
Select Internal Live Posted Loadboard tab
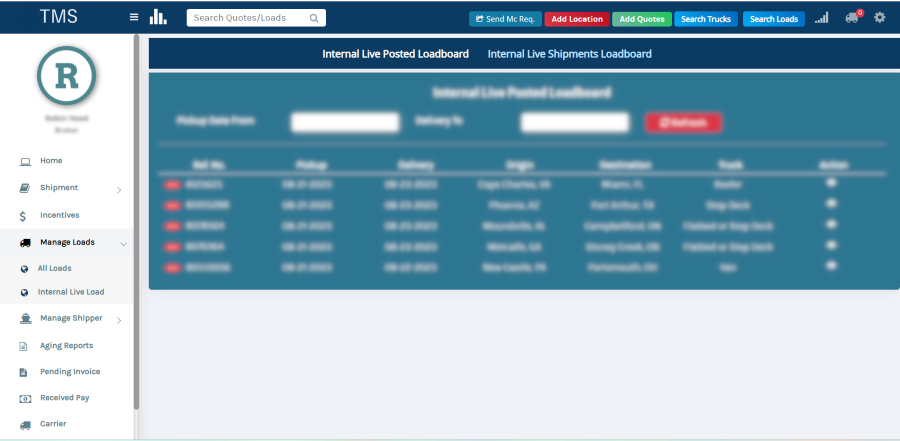[x=395, y=54]
